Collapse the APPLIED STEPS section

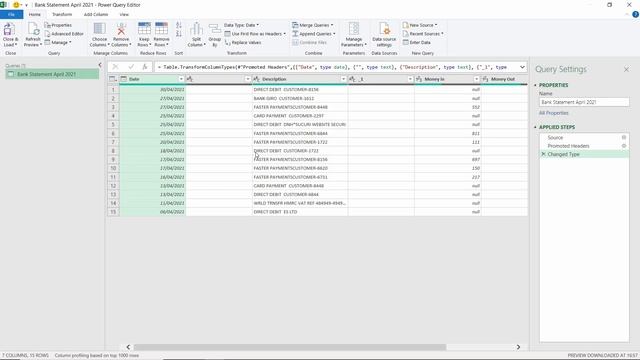coord(536,127)
